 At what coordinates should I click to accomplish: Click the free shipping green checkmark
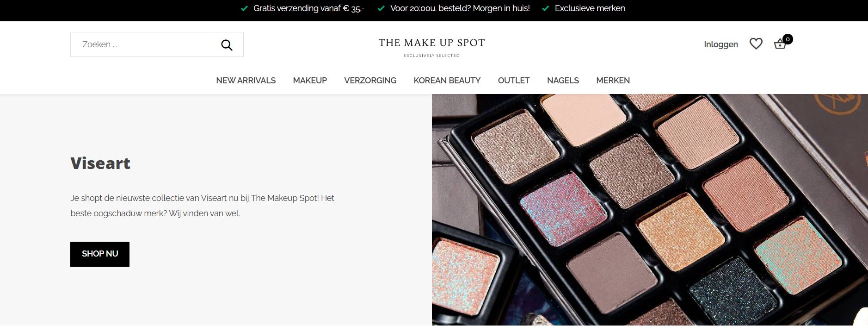[x=244, y=8]
